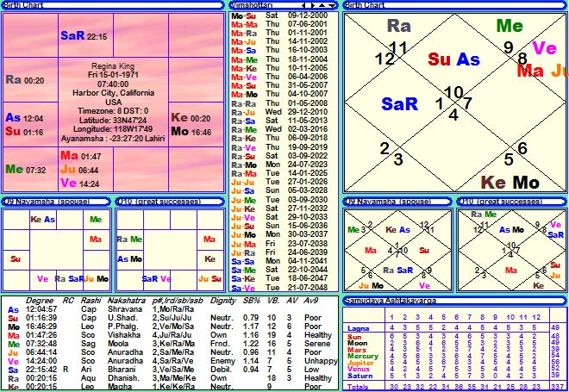Open Birth Chart title above the pink chart
This screenshot has width=569, height=392.
pos(23,5)
